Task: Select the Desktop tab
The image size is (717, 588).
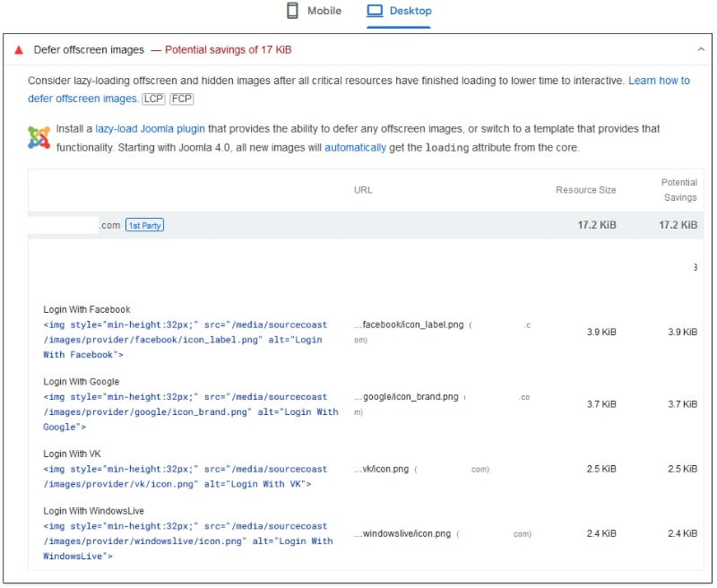Action: [399, 11]
